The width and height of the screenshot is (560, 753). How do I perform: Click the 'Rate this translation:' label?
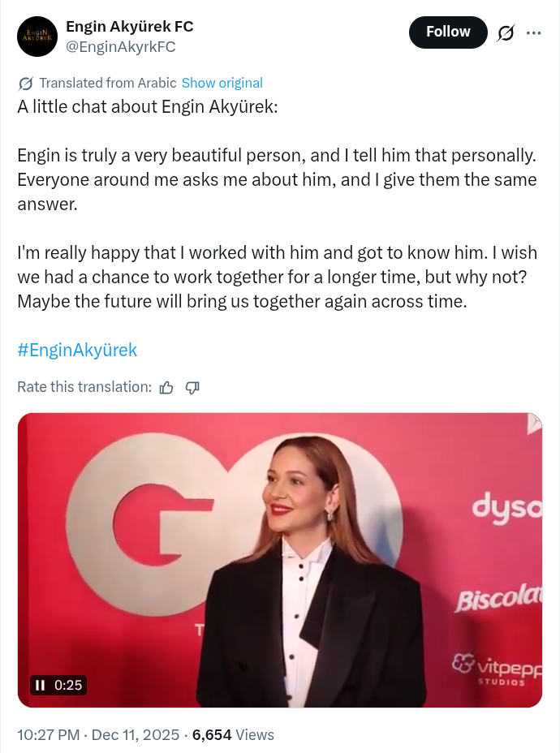coord(84,387)
